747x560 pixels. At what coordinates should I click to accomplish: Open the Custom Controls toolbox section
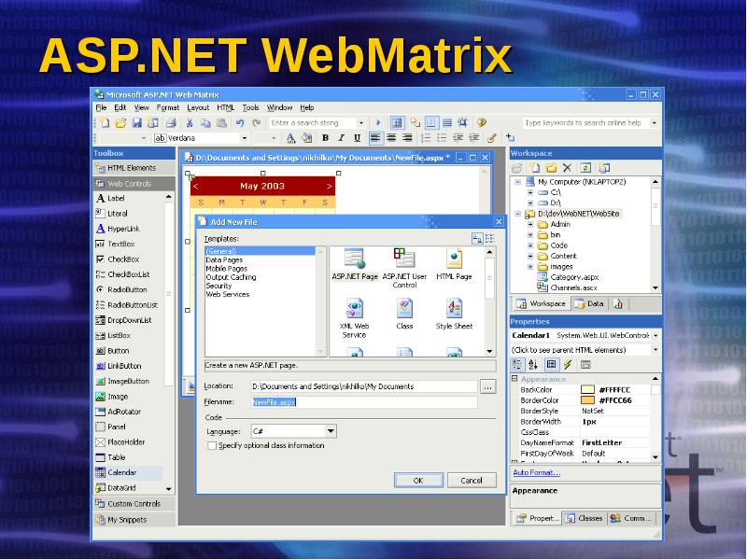tap(134, 504)
